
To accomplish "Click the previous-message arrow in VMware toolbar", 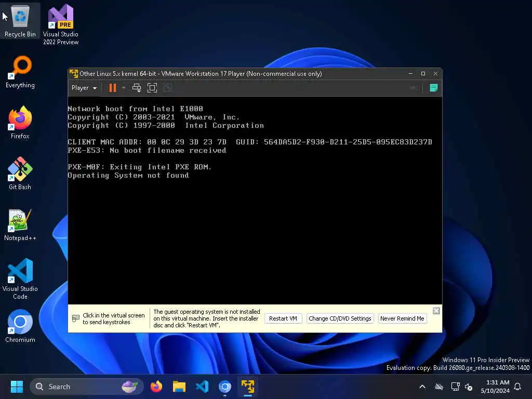I will click(x=413, y=88).
